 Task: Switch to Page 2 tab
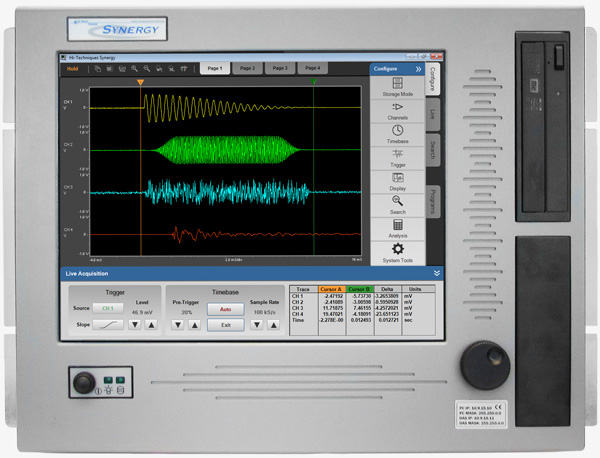(x=247, y=68)
